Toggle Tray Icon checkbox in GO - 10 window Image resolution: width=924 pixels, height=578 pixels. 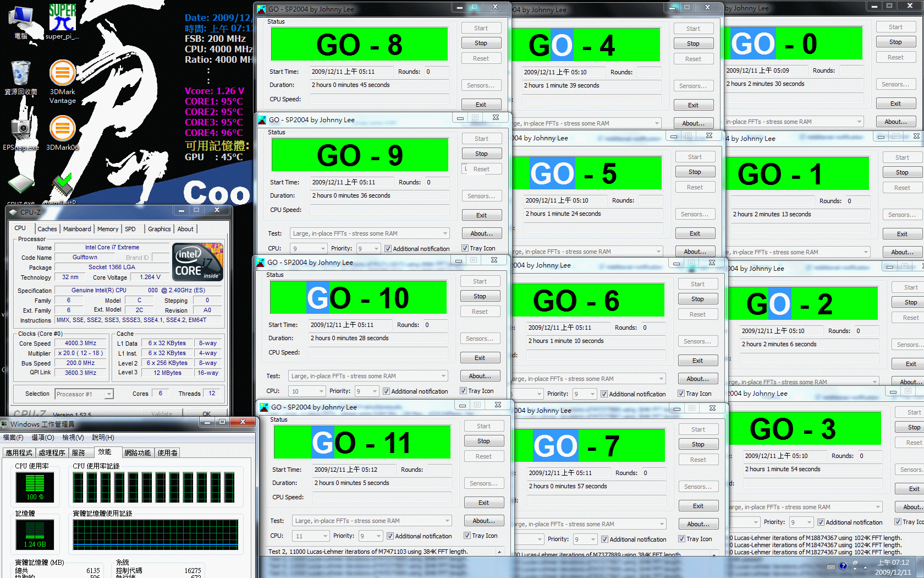pyautogui.click(x=477, y=391)
